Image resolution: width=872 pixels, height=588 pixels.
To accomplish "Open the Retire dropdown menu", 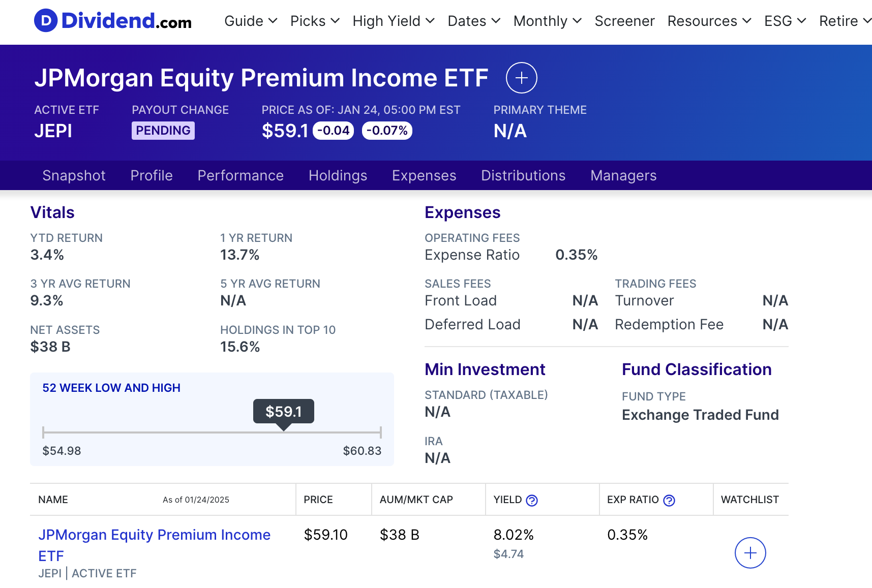I will (x=845, y=21).
